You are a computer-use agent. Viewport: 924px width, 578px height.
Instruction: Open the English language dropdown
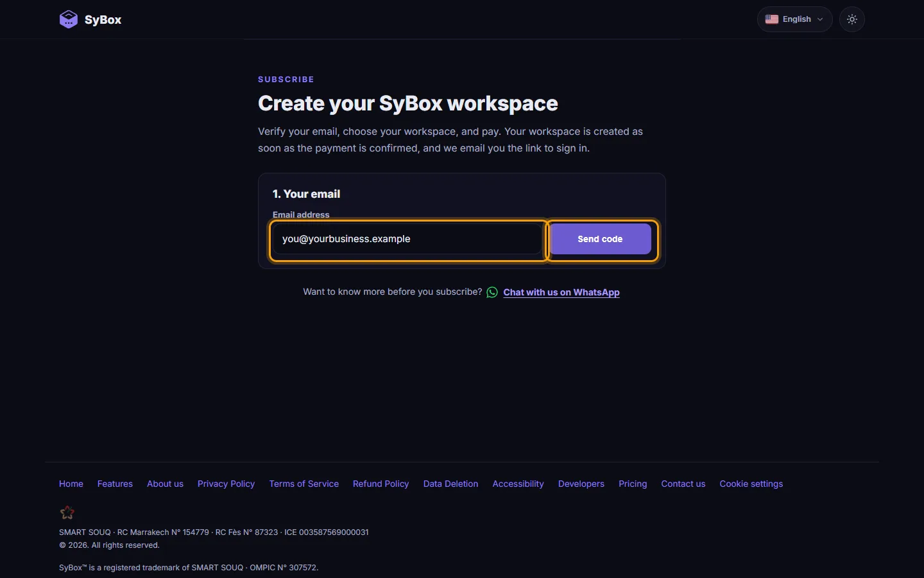click(x=794, y=19)
